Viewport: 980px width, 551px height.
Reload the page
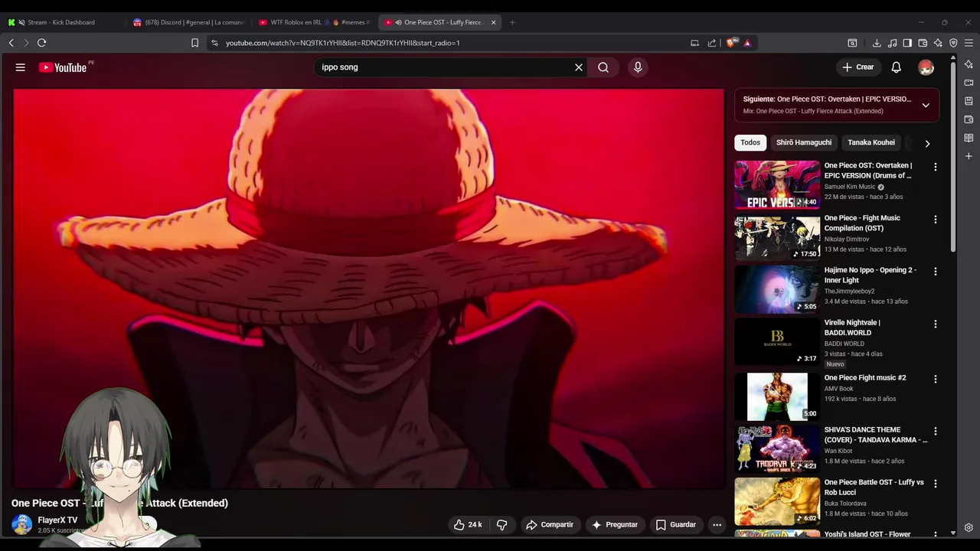(41, 43)
